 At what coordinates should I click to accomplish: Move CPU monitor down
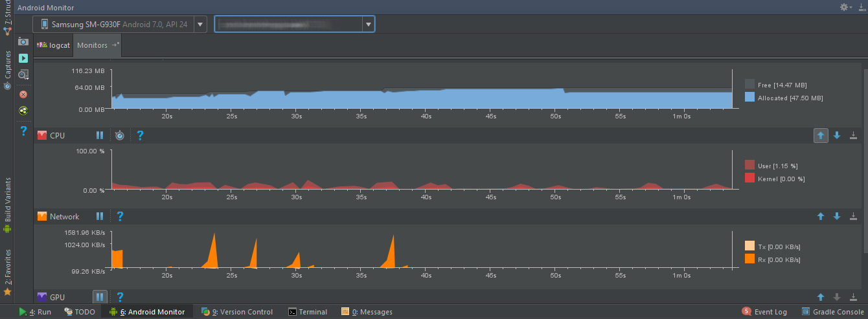(x=837, y=135)
